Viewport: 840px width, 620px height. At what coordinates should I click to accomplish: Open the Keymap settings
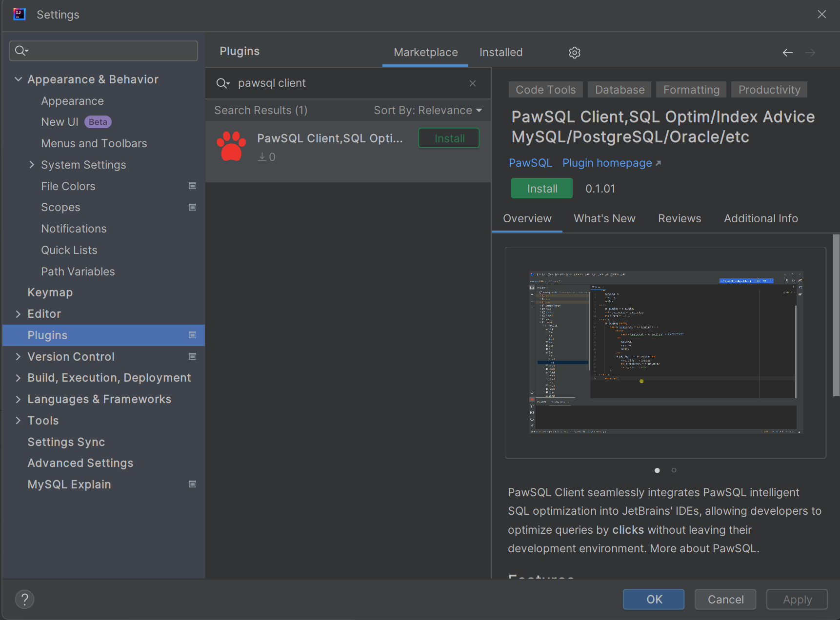pos(50,292)
